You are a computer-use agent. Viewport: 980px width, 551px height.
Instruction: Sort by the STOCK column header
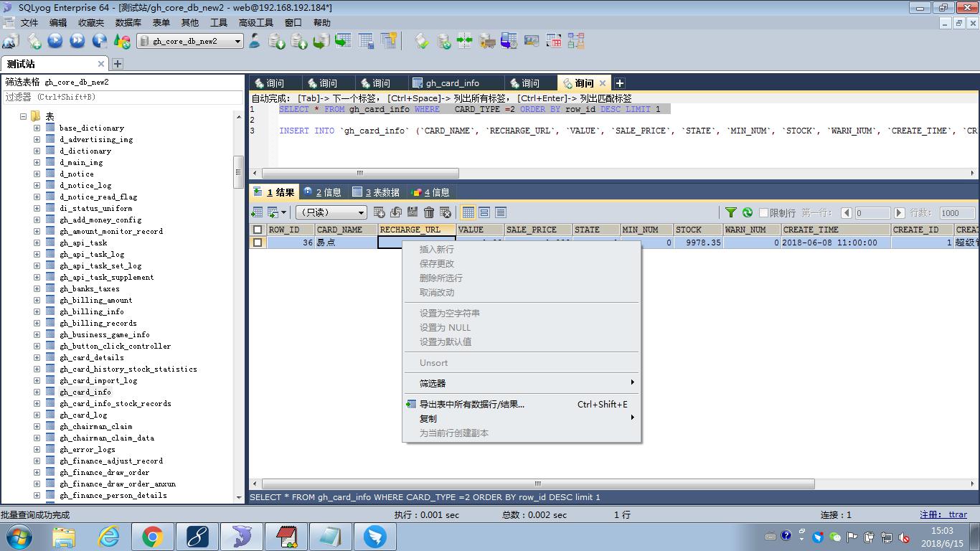pos(698,230)
